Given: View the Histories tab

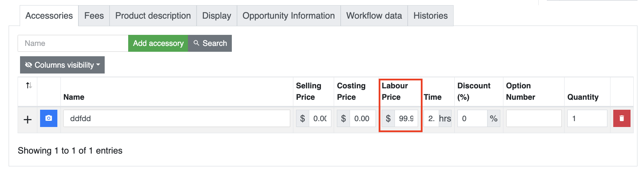Looking at the screenshot, I should tap(430, 16).
